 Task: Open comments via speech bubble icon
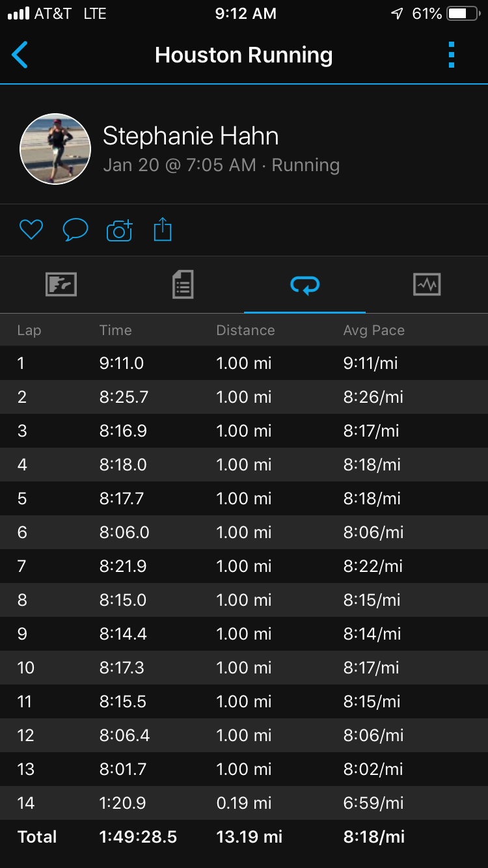[75, 230]
